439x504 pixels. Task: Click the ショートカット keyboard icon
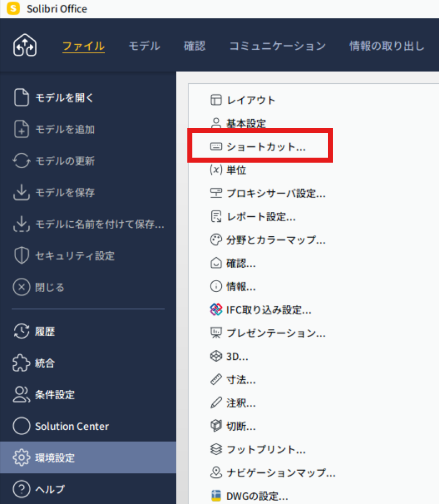tap(216, 146)
